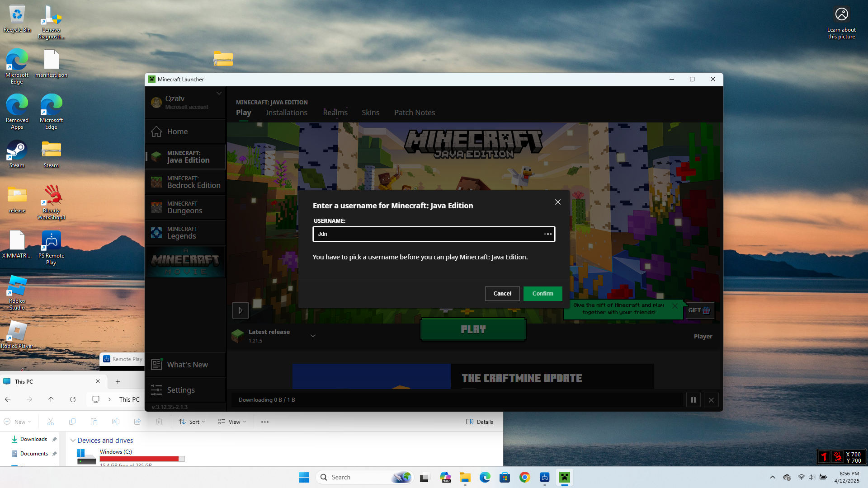Add a new tab in File Explorer
Screen dimensions: 868x488
118,382
